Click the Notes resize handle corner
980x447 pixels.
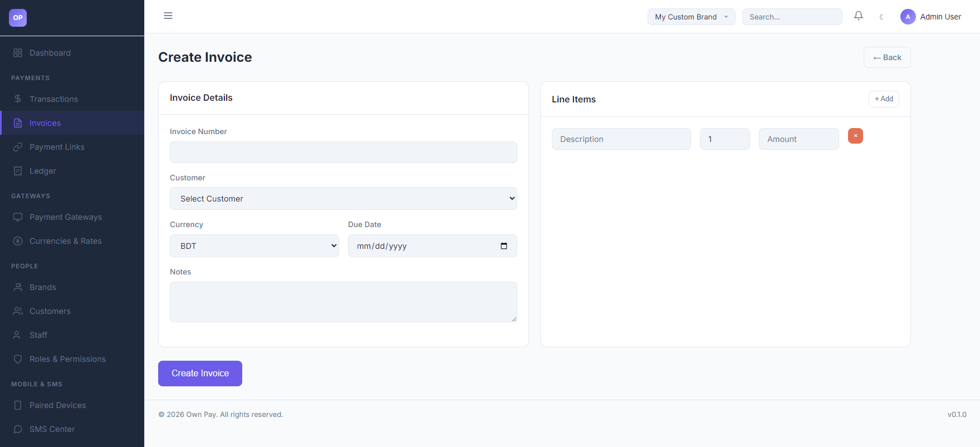[x=514, y=319]
